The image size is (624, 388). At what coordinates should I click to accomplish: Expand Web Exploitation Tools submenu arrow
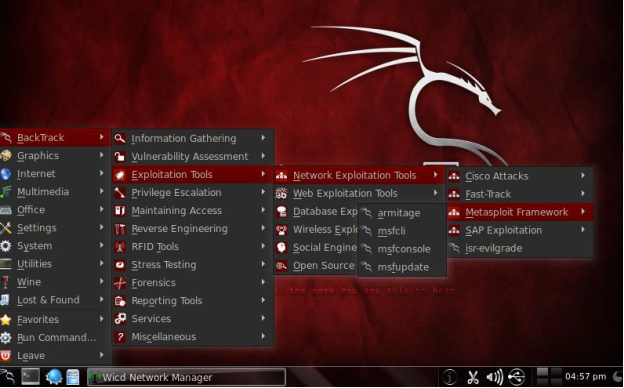[x=436, y=193]
